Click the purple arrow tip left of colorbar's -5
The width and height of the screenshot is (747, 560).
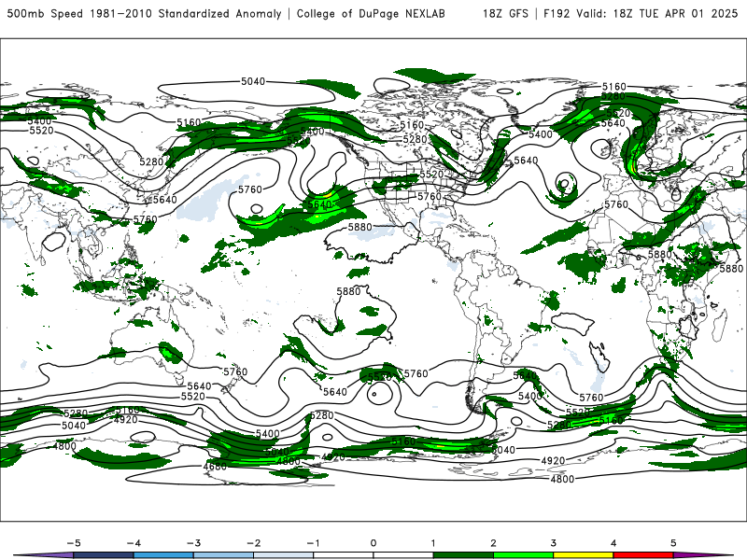click(44, 555)
